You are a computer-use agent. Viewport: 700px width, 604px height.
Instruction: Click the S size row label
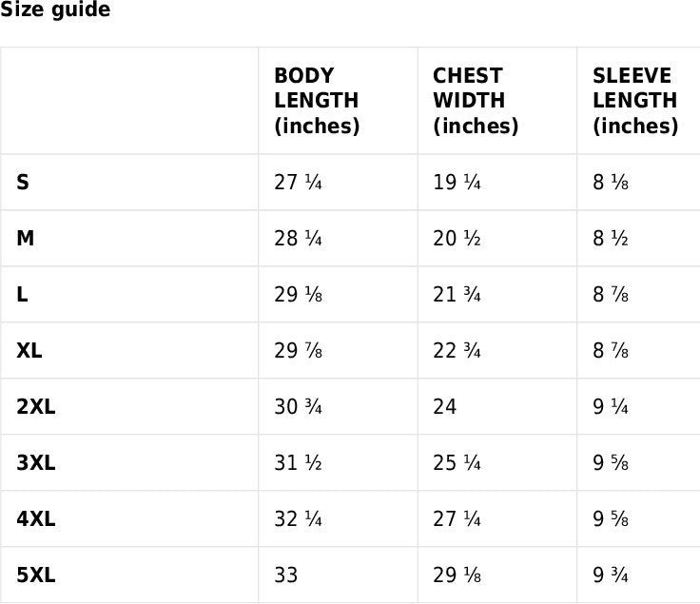[23, 183]
